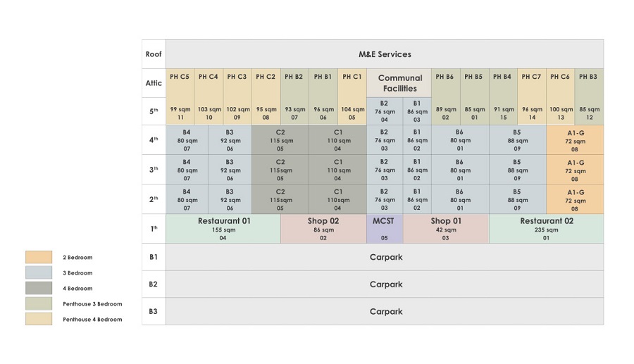
Task: Click the Communal Facilities block
Action: (x=399, y=83)
